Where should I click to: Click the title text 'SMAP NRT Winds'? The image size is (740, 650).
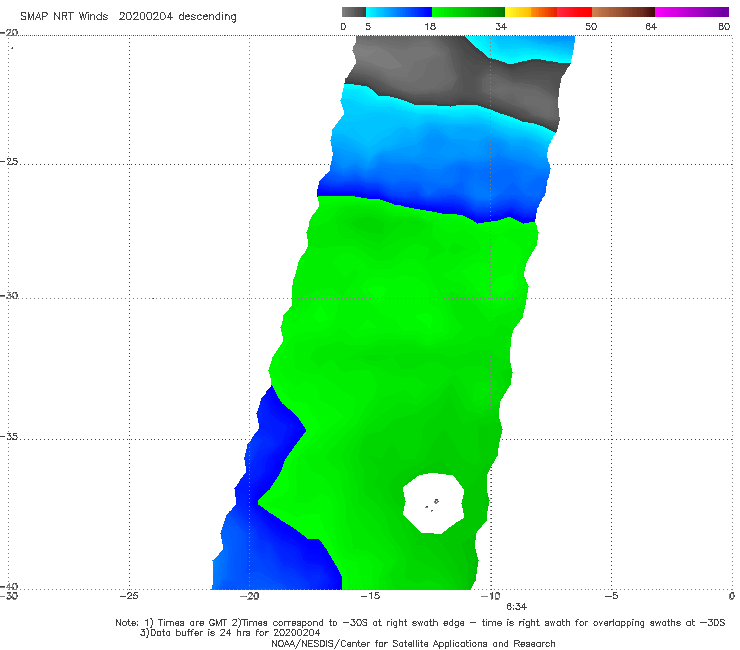[64, 16]
